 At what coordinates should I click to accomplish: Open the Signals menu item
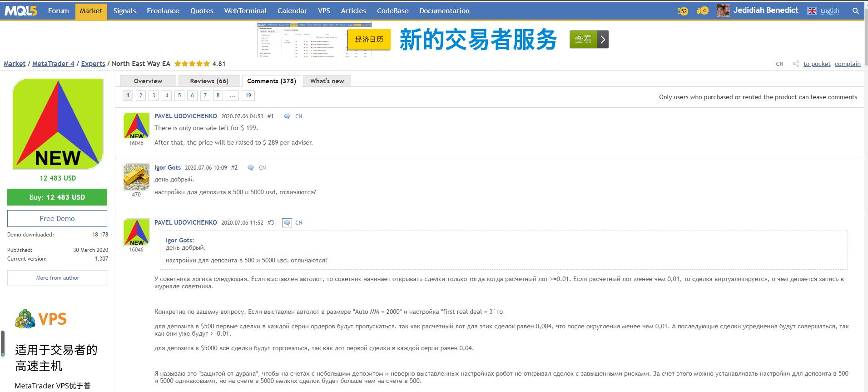pyautogui.click(x=125, y=11)
